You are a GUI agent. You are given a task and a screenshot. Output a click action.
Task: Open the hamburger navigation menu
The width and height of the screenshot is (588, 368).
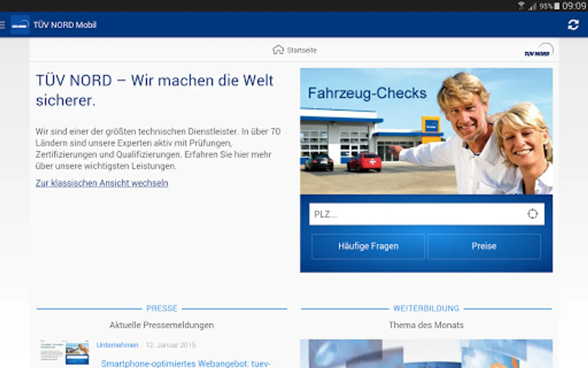click(2, 25)
